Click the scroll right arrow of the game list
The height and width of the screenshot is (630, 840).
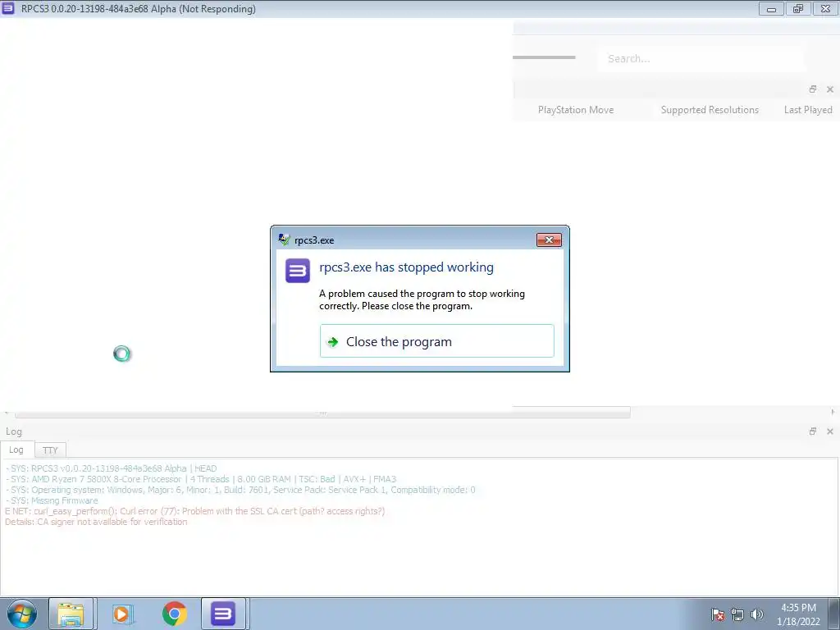coord(833,412)
